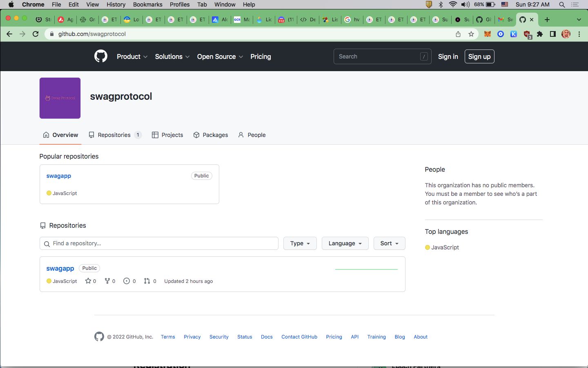Viewport: 588px width, 368px height.
Task: Go back with the browser back arrow
Action: click(9, 34)
